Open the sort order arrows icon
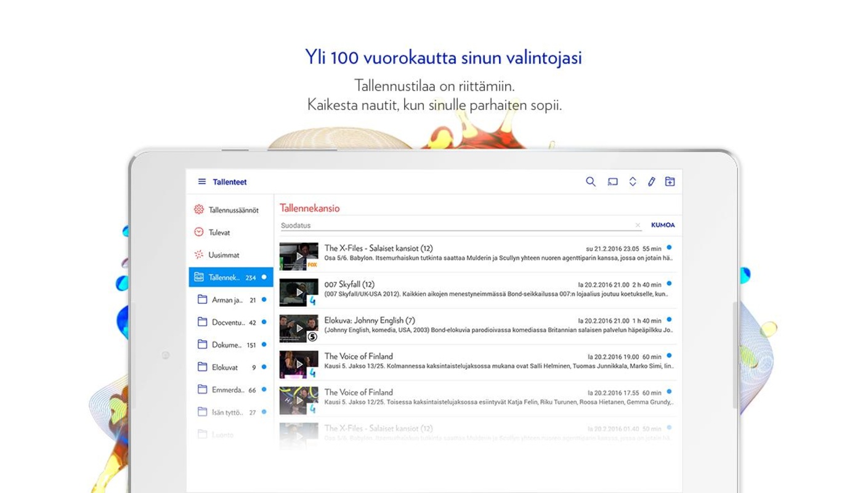 click(632, 182)
